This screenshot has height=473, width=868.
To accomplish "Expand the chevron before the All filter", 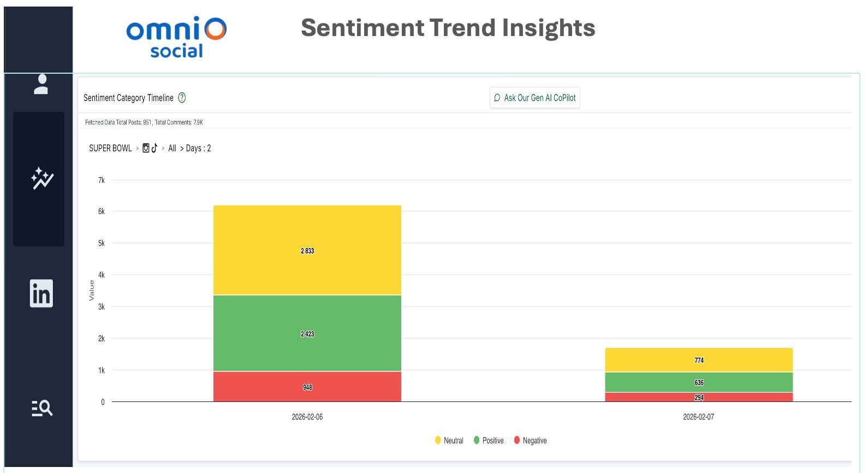I will click(163, 147).
